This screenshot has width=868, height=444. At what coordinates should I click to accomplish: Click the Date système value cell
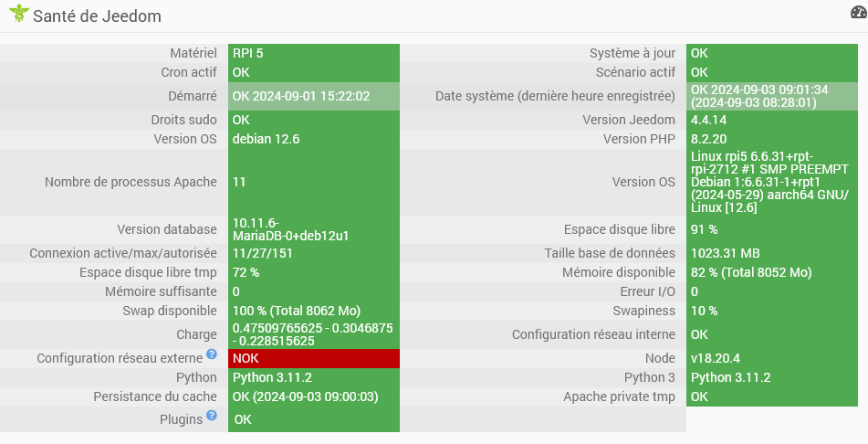(x=771, y=96)
